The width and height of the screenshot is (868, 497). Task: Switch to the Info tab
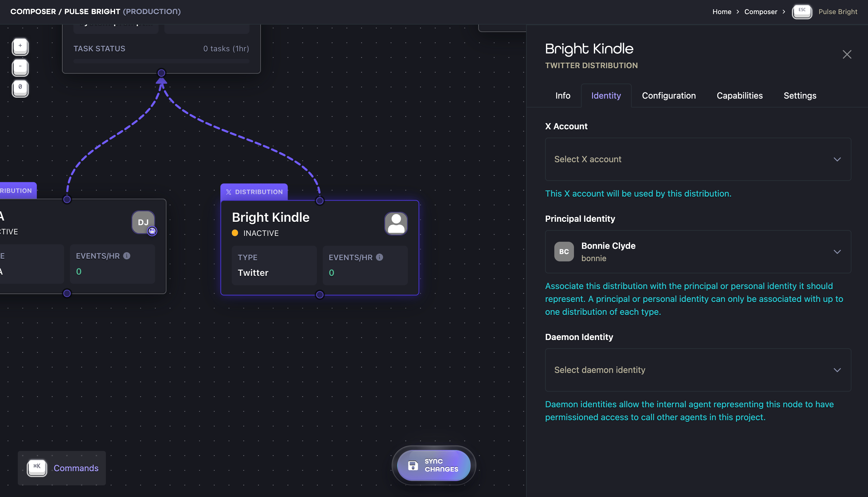click(x=563, y=96)
